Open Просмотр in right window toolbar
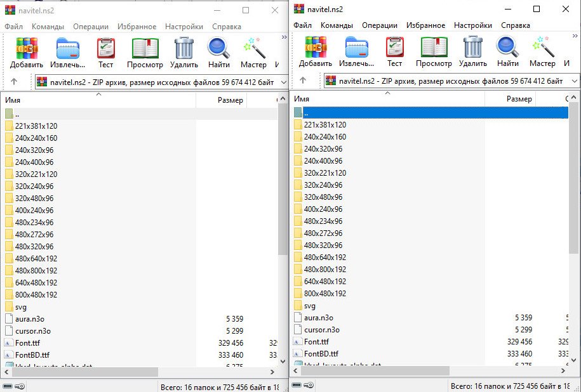Image resolution: width=581 pixels, height=392 pixels. click(x=434, y=47)
